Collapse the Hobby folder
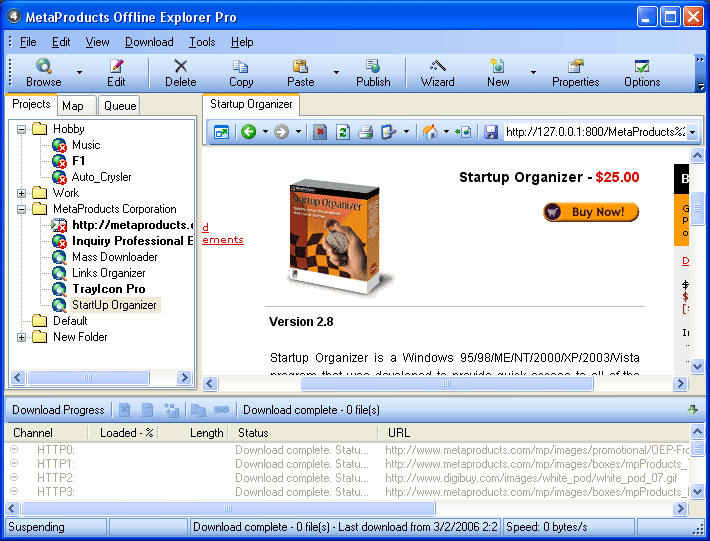This screenshot has height=541, width=710. point(21,129)
